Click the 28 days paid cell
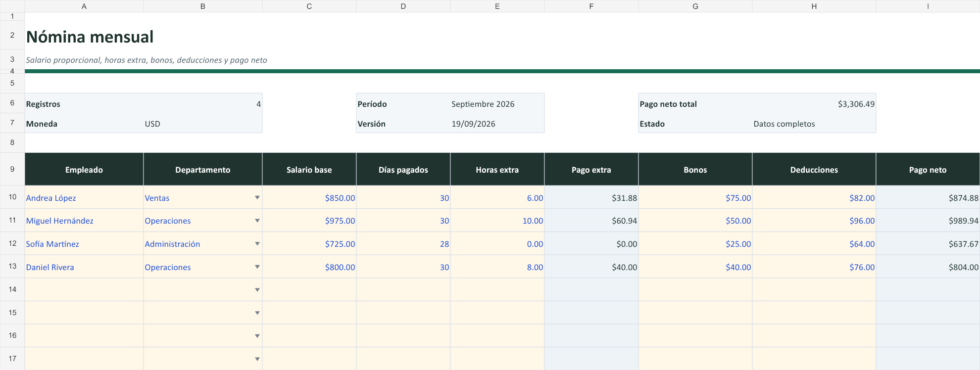 pos(403,243)
